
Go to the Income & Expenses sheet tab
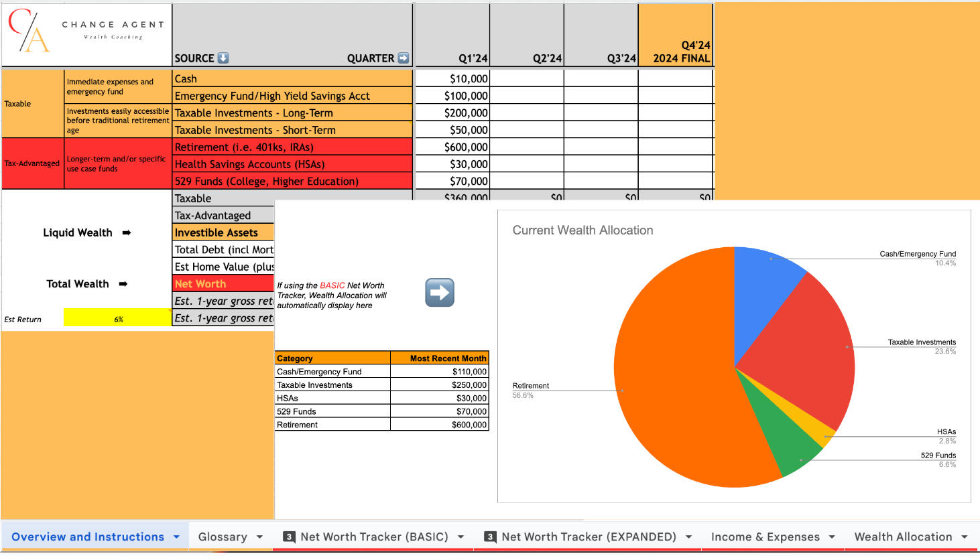[765, 537]
